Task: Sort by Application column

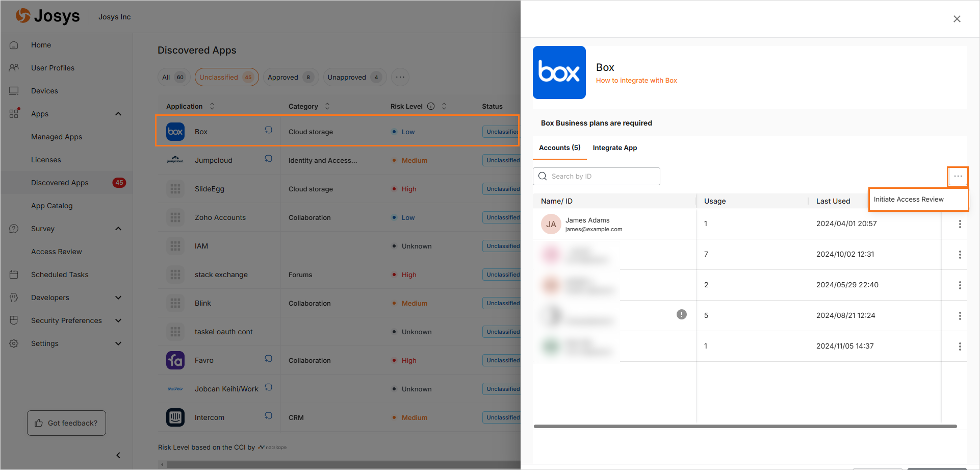Action: [212, 106]
